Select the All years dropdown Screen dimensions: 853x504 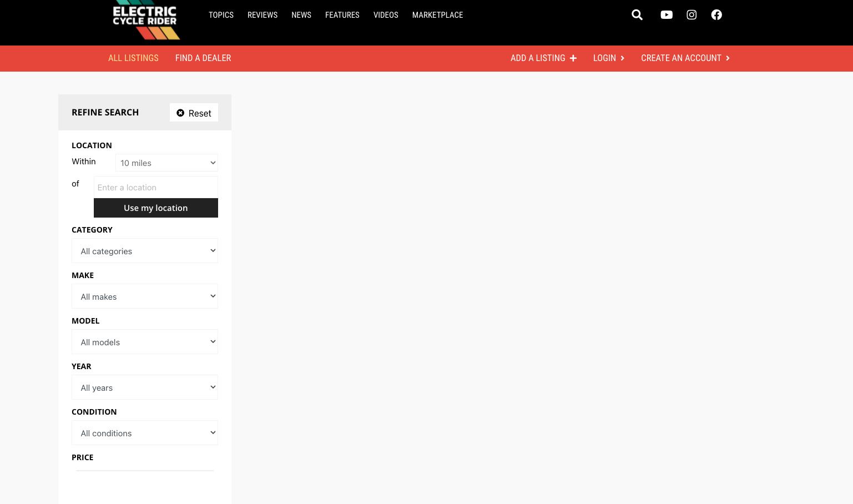point(145,387)
